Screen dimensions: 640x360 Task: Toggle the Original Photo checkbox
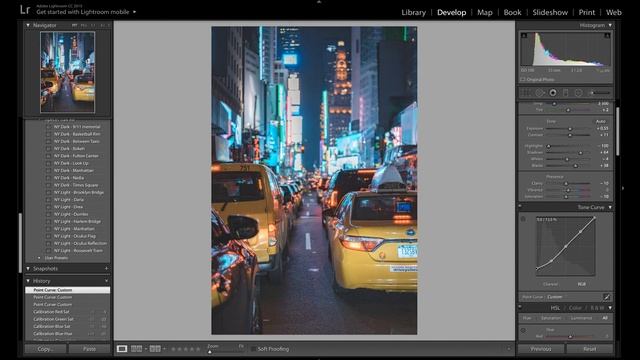click(x=523, y=80)
